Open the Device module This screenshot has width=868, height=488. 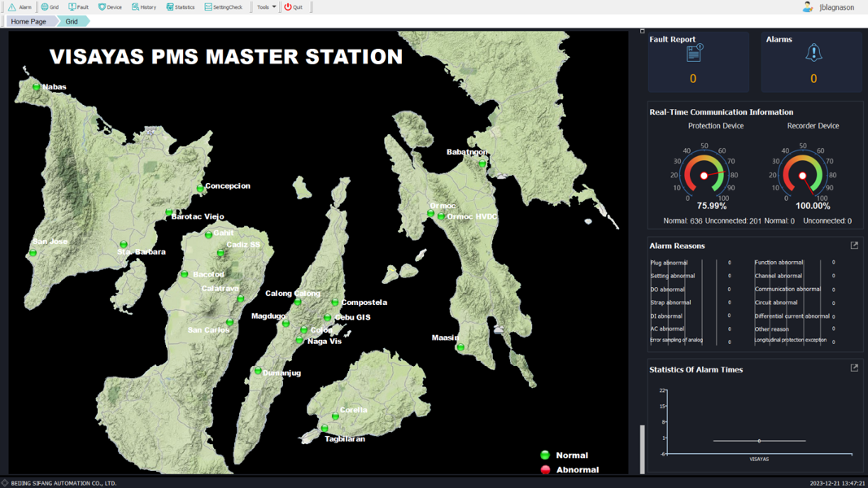click(111, 7)
